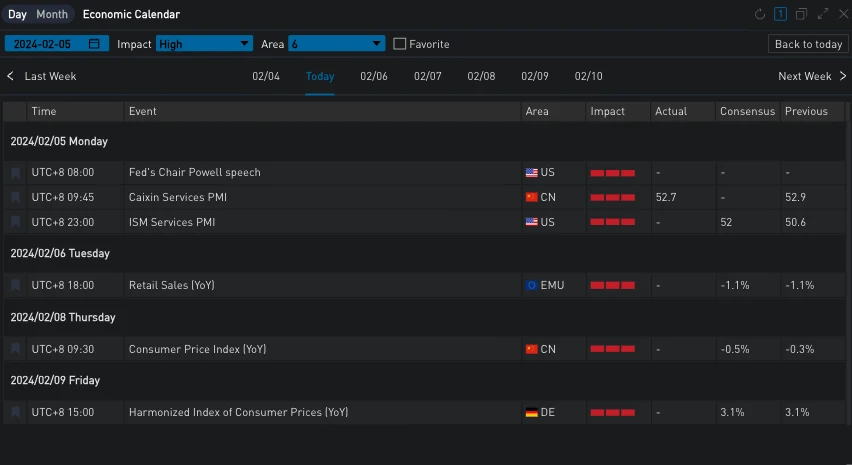Image resolution: width=852 pixels, height=465 pixels.
Task: Switch to Month view
Action: [x=52, y=15]
